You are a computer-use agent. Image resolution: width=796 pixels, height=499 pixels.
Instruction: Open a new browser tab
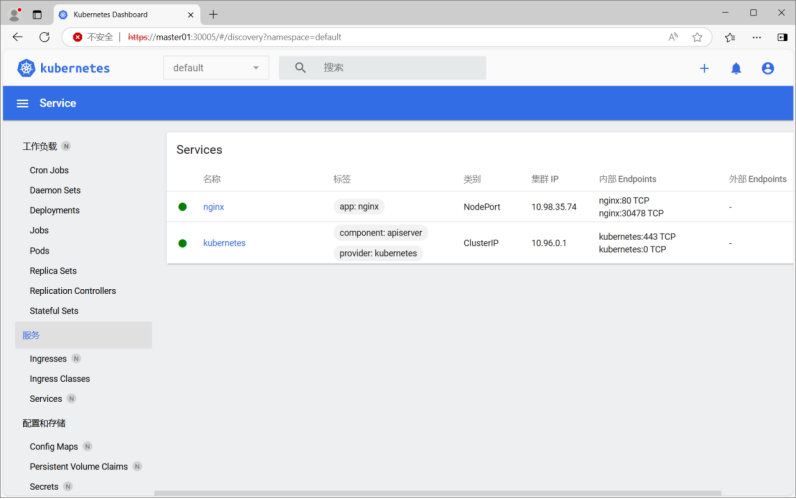pyautogui.click(x=213, y=14)
